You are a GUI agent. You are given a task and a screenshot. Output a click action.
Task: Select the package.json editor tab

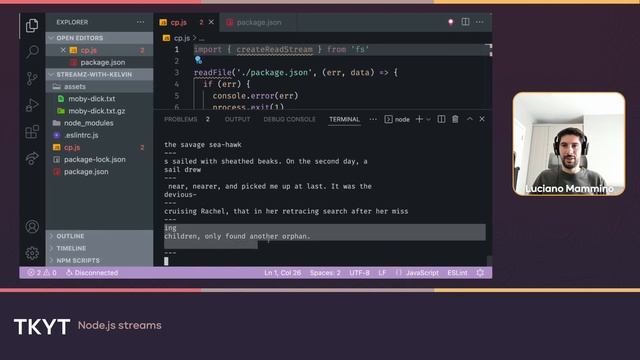(x=259, y=22)
